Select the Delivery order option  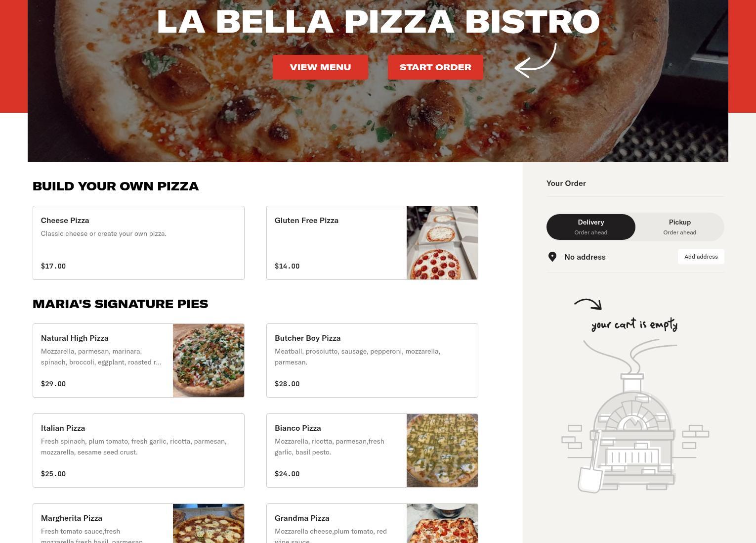591,227
